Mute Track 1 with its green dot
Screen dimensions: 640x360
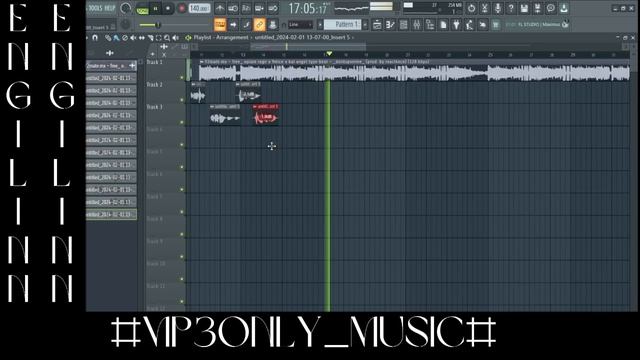(182, 78)
